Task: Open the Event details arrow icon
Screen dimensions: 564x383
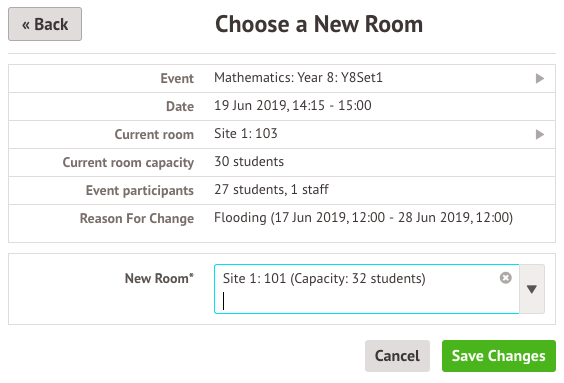Action: tap(540, 78)
